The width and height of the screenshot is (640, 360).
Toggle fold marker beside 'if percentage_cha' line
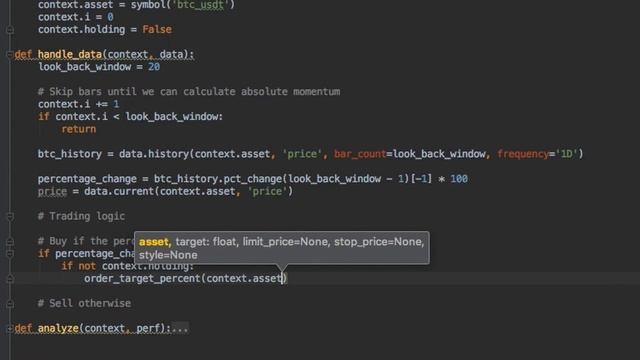click(10, 254)
